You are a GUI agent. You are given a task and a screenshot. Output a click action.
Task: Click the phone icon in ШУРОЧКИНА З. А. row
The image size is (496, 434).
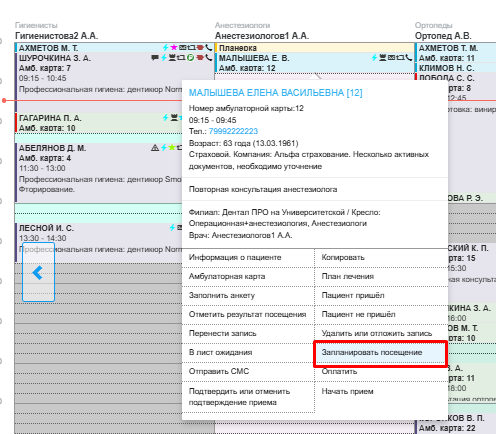coord(209,58)
